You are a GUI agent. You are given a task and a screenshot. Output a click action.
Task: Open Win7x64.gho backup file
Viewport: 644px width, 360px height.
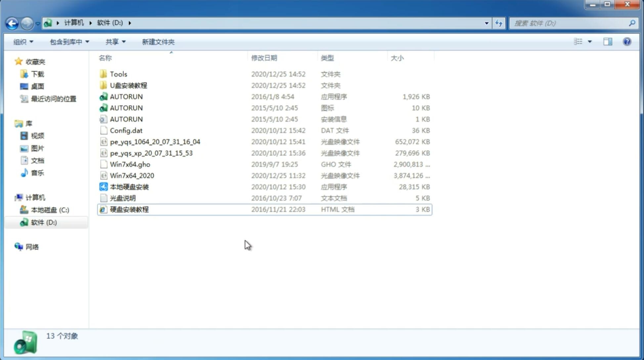coord(130,164)
